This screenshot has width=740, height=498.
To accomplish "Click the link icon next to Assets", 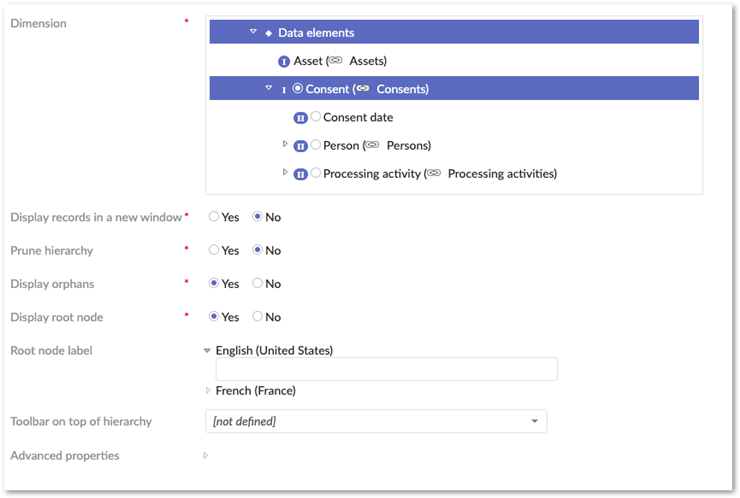I will (335, 61).
